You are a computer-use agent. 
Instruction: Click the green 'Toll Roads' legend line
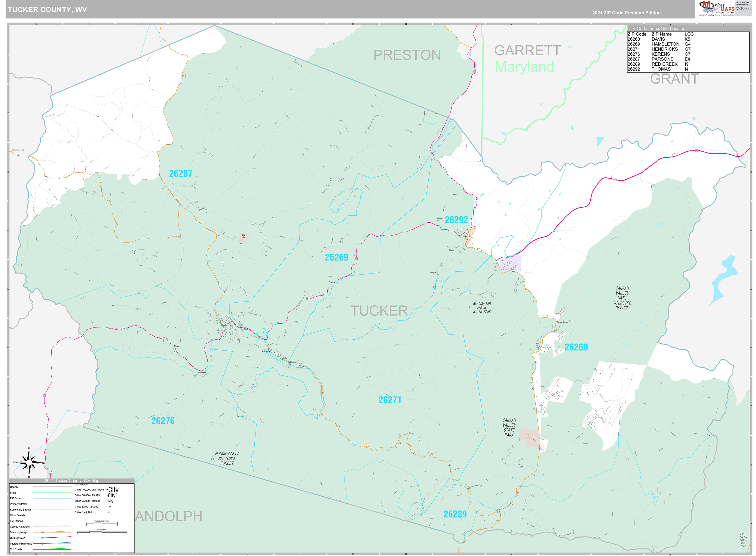tap(52, 549)
